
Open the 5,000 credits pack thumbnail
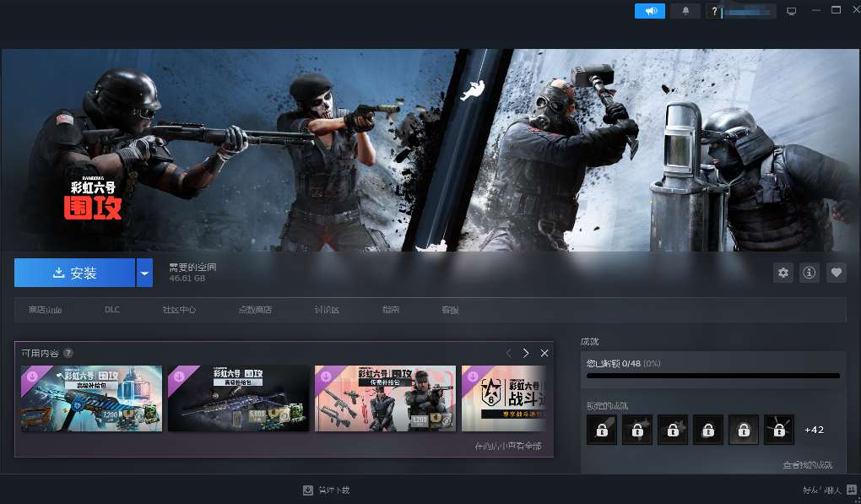point(238,398)
